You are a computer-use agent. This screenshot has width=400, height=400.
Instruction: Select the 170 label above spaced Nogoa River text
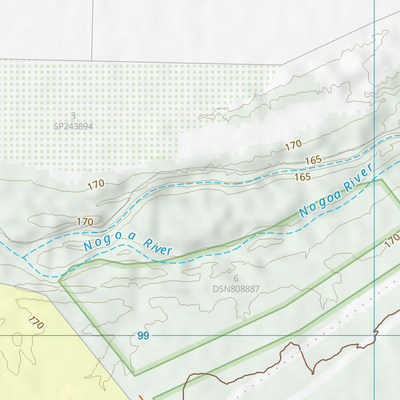pyautogui.click(x=85, y=221)
